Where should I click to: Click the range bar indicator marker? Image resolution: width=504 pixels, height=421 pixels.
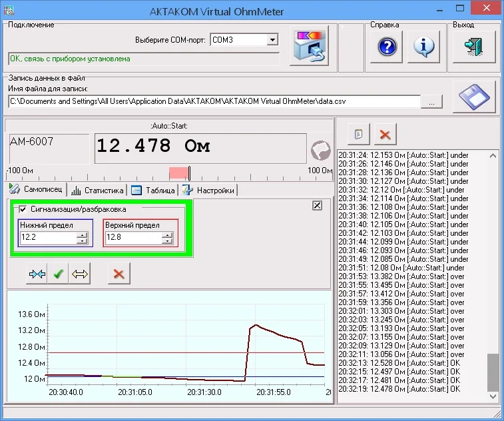tap(189, 173)
